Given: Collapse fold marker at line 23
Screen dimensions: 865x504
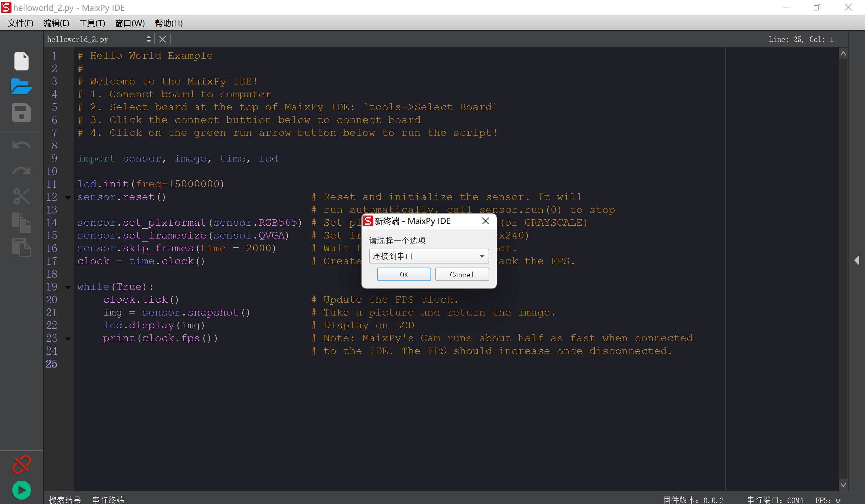Looking at the screenshot, I should 68,339.
